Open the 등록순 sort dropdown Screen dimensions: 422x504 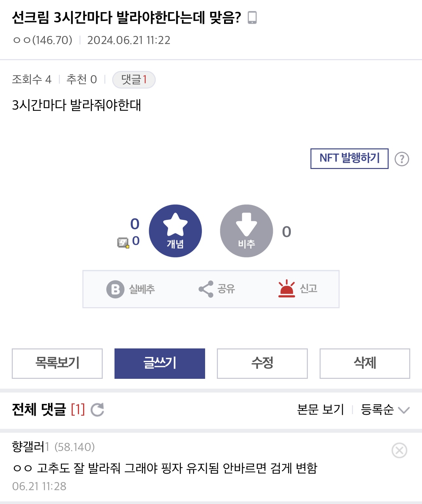[385, 410]
